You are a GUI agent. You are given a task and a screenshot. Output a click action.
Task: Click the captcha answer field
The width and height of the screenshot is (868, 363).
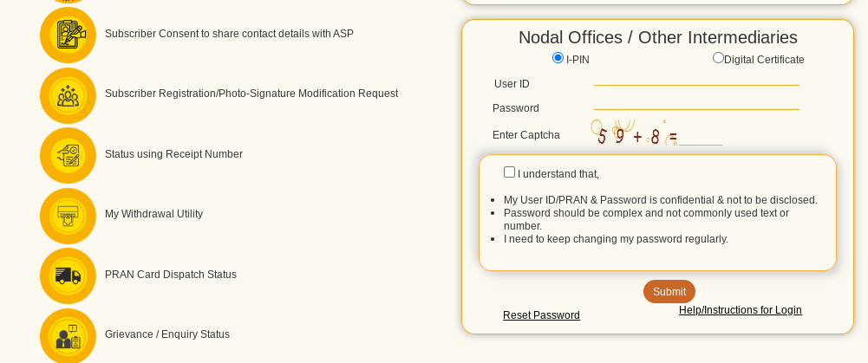click(701, 137)
